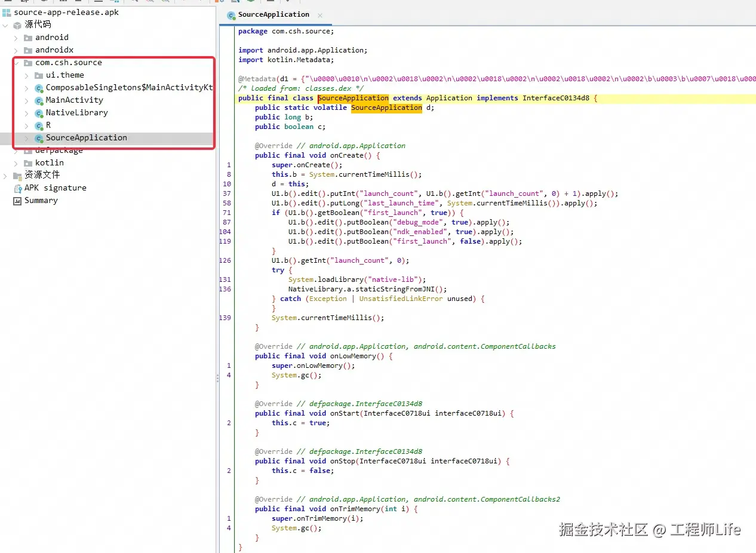The image size is (756, 553).
Task: Click staticStringFromJNI call in code
Action: (x=397, y=289)
